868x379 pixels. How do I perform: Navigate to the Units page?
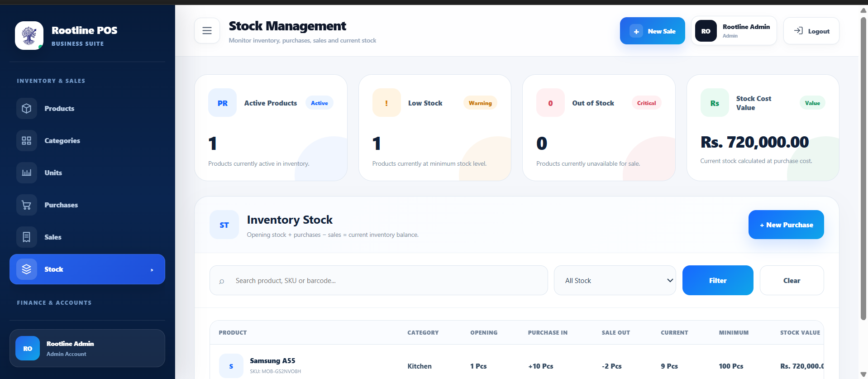tap(87, 173)
